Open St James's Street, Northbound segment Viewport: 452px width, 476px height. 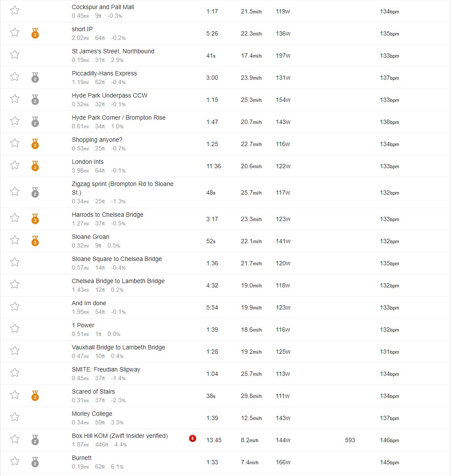[113, 51]
